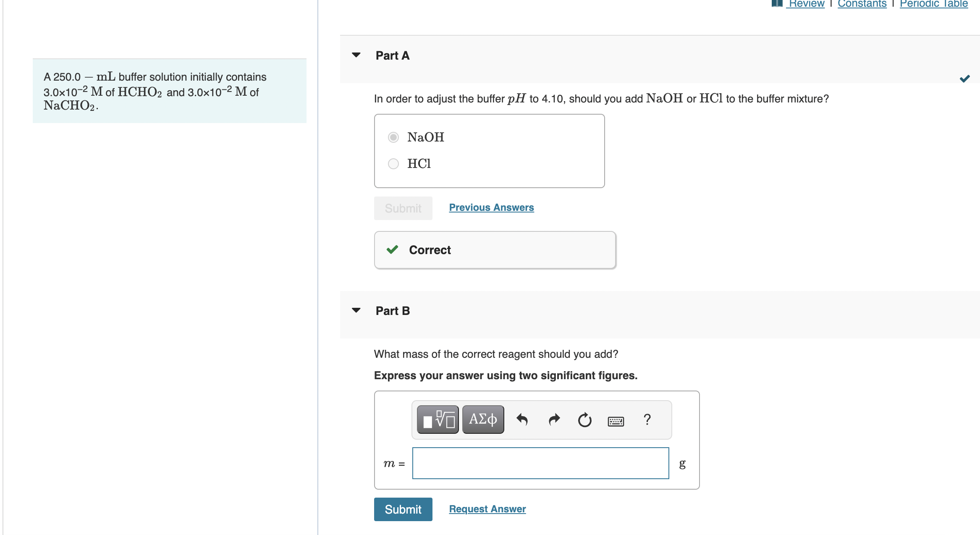Viewport: 980px width, 535px height.
Task: Click the undo arrow icon
Action: [x=522, y=419]
